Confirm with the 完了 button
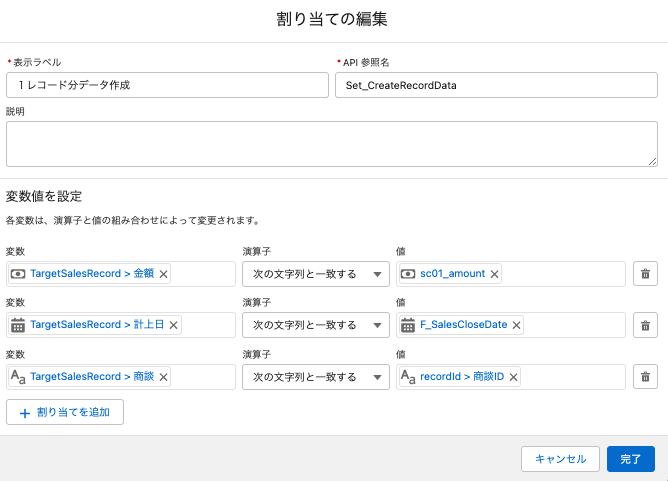The image size is (668, 481). click(631, 459)
